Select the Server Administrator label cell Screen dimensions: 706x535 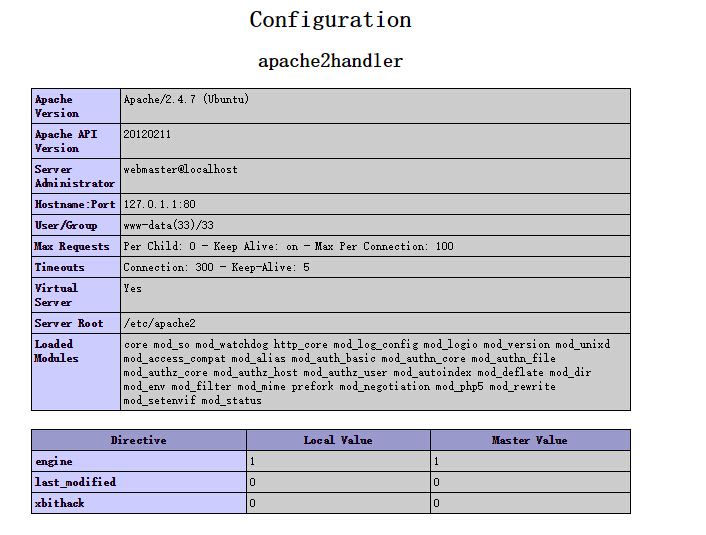[x=75, y=176]
